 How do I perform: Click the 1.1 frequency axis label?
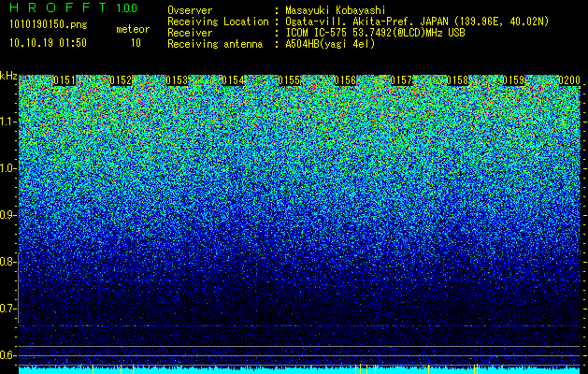8,122
